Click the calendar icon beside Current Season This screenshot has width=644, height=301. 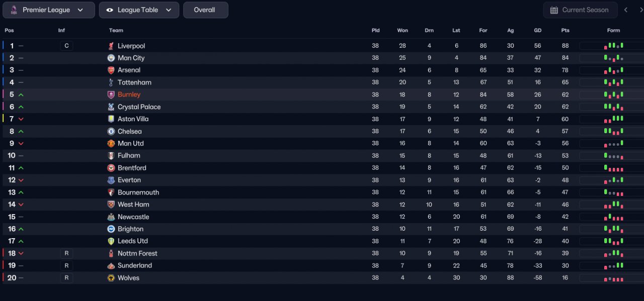pyautogui.click(x=554, y=10)
